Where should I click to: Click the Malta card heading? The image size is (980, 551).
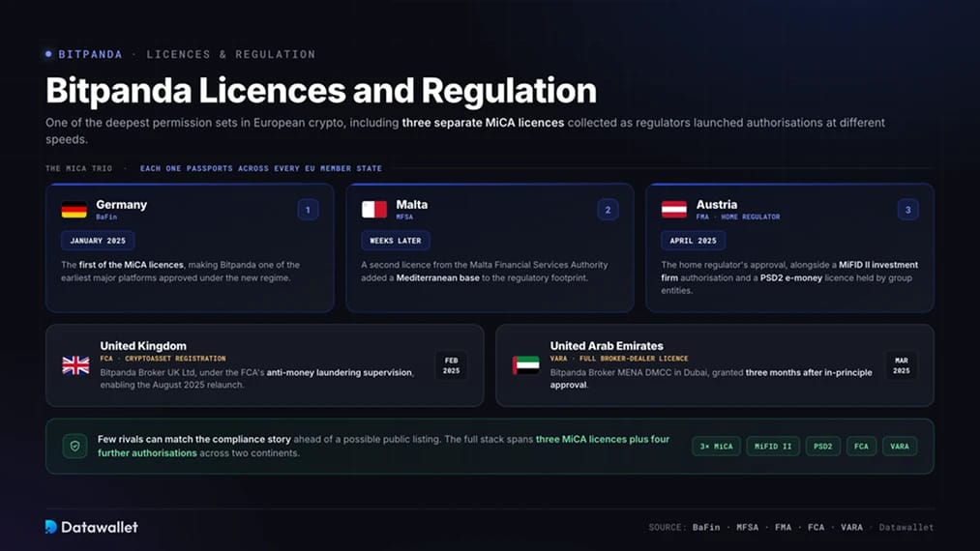pos(412,205)
